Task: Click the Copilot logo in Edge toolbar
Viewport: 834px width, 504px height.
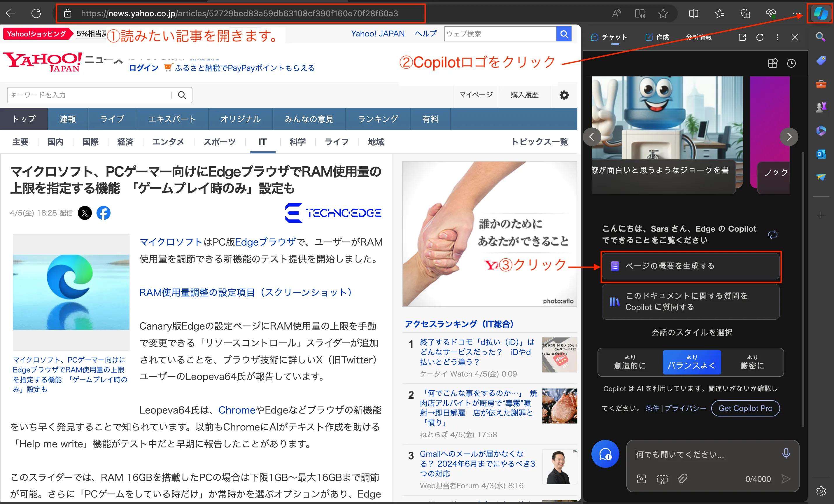Action: coord(821,13)
